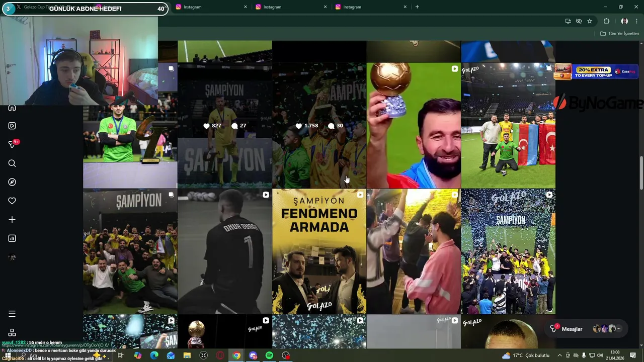Screen dimensions: 644x362
Task: Open the 20% EXTRA top-up banner
Action: [596, 71]
